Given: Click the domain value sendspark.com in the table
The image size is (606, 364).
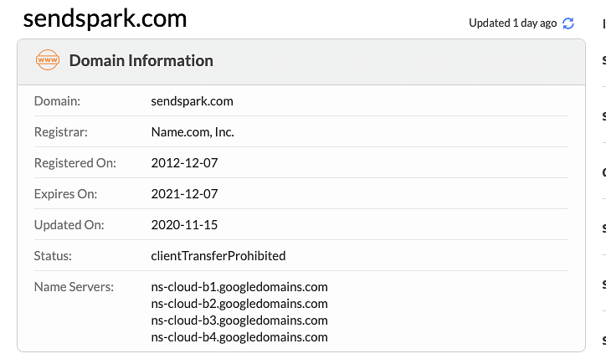Looking at the screenshot, I should tap(192, 101).
